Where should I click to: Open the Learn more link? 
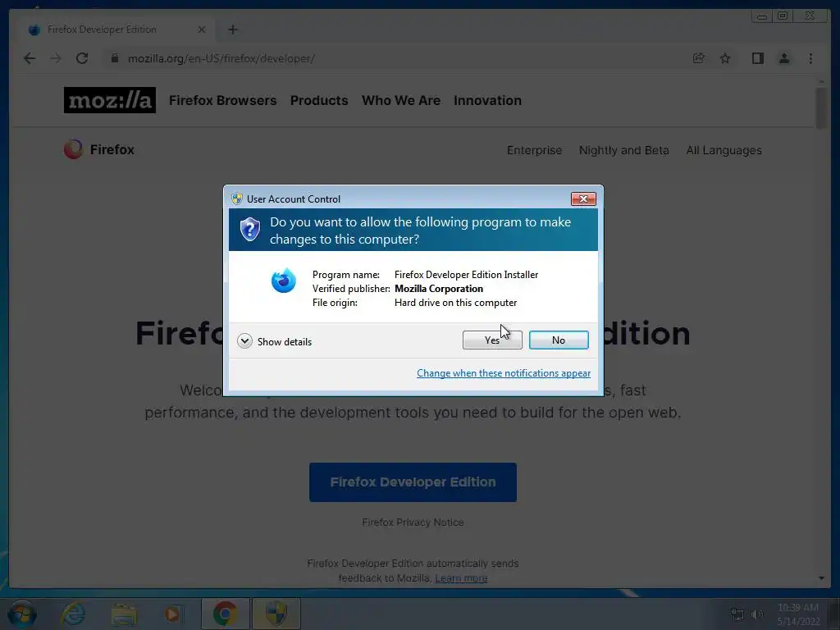[x=461, y=578]
